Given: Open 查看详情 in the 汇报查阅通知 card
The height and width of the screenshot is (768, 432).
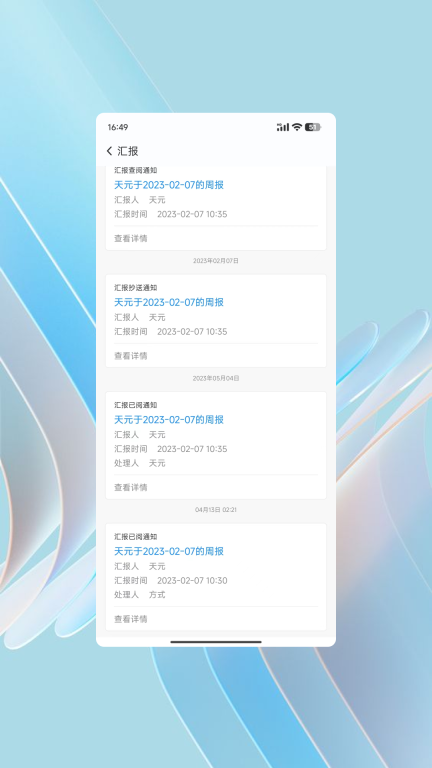Looking at the screenshot, I should 131,239.
